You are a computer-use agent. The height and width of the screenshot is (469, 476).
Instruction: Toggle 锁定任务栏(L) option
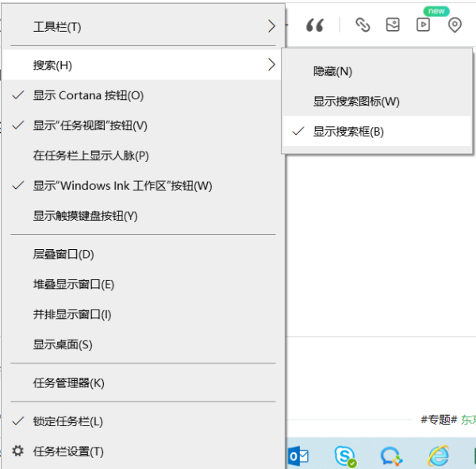point(141,421)
